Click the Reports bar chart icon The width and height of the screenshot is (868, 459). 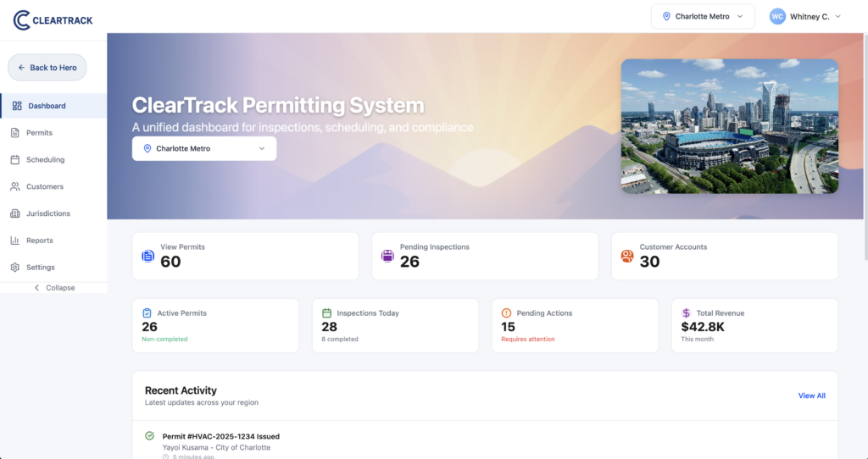click(15, 241)
